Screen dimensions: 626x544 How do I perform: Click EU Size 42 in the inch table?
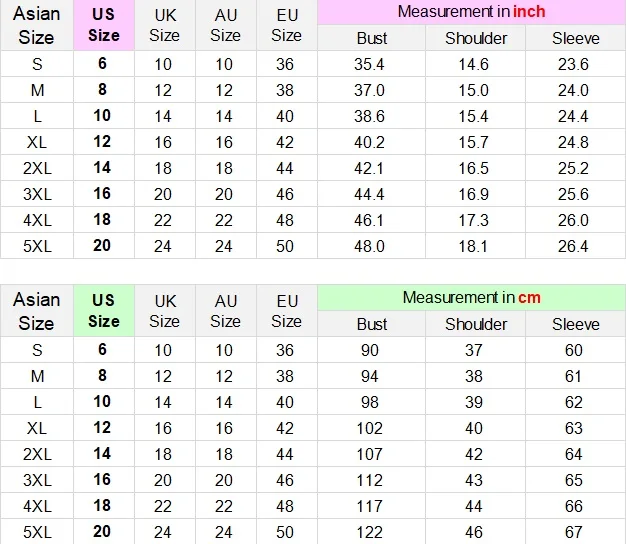coord(285,142)
